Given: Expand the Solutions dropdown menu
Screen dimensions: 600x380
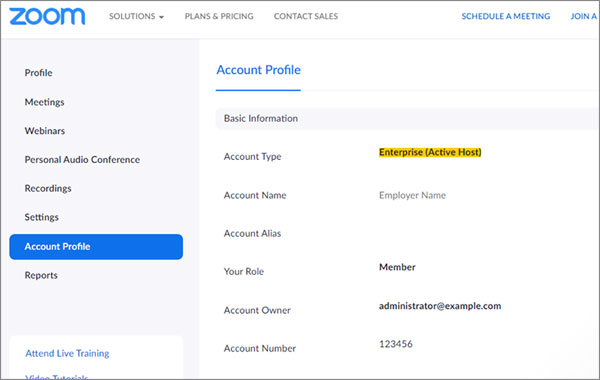Looking at the screenshot, I should pos(136,16).
